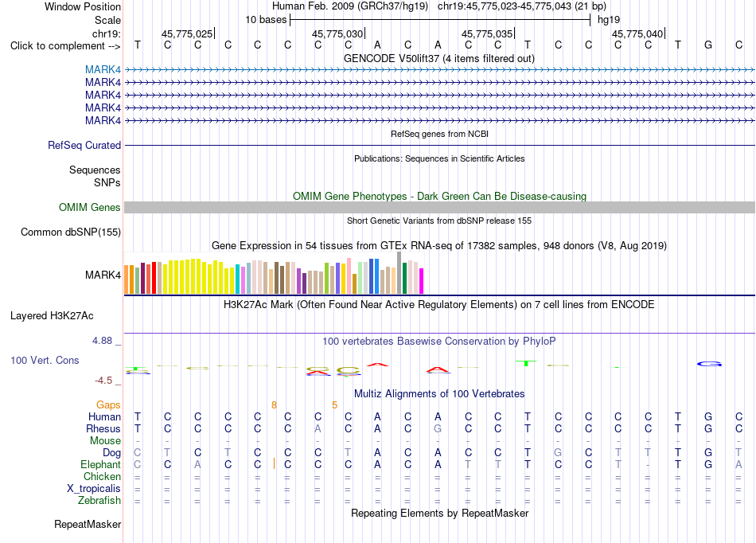Viewport: 756px width, 543px height.
Task: Click the SNPs label under Sequences
Action: click(x=107, y=183)
